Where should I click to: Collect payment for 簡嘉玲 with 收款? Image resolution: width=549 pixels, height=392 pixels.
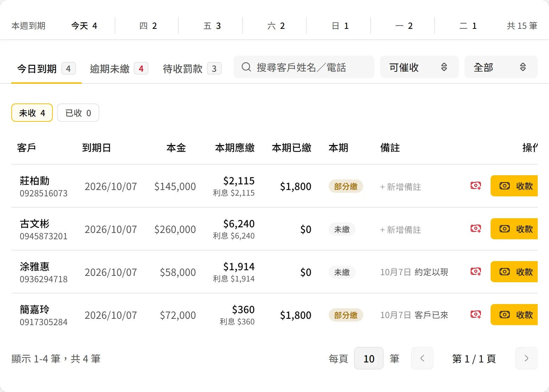(x=514, y=315)
